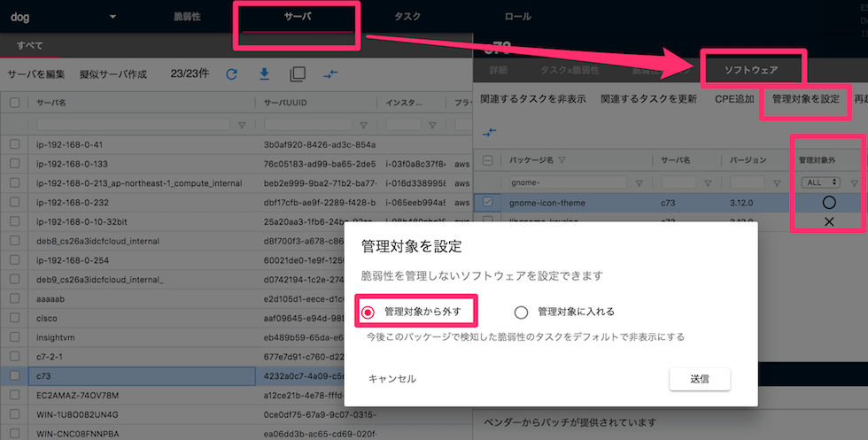Click filter funnel icon for インスタ... column
This screenshot has width=868, height=440.
432,125
